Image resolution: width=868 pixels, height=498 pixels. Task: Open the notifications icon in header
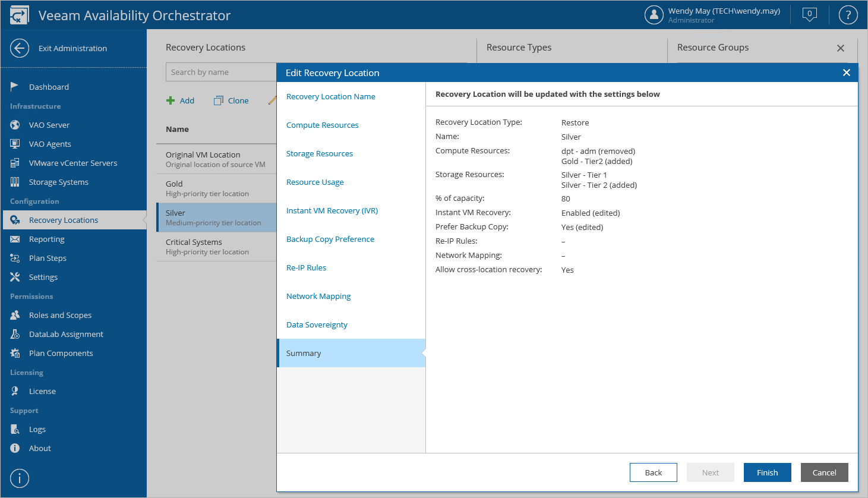[809, 15]
